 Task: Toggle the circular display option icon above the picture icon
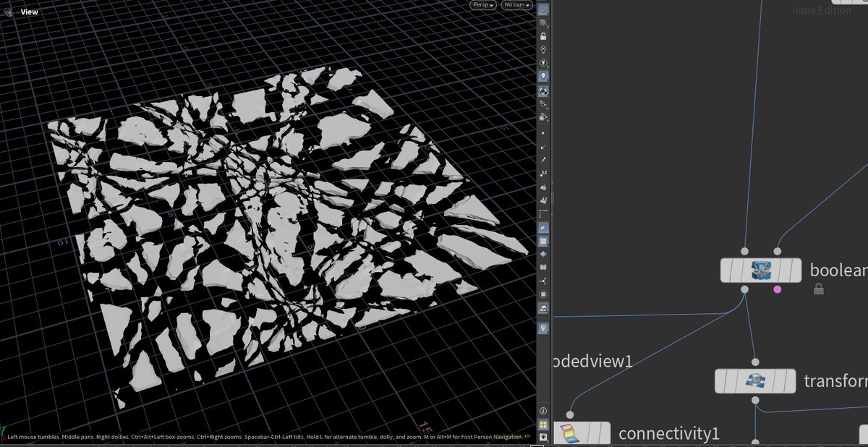tap(543, 294)
